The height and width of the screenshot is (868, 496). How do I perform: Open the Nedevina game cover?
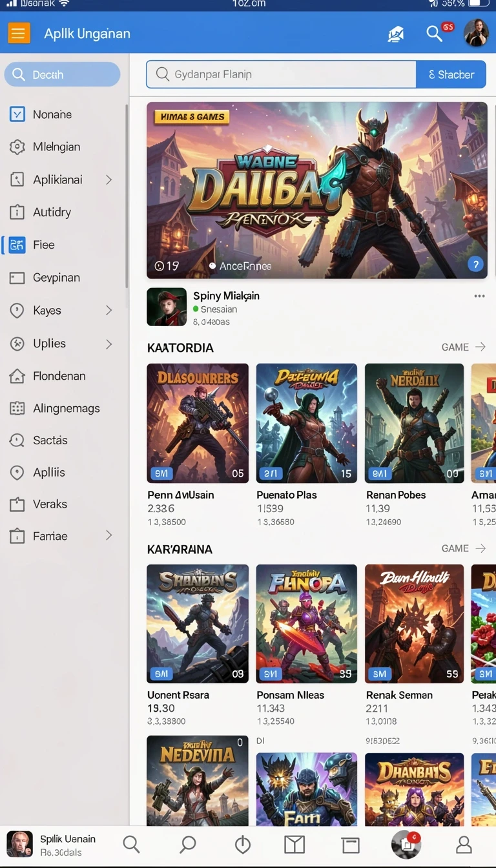(198, 780)
